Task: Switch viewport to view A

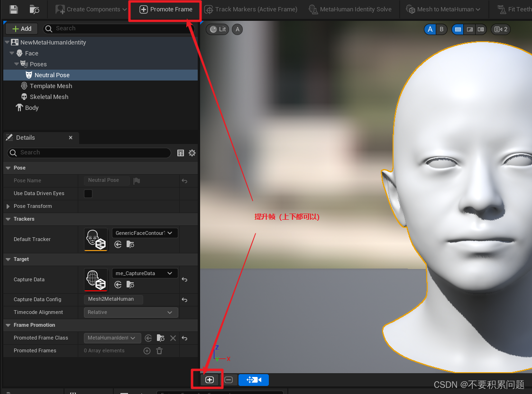Action: pyautogui.click(x=430, y=29)
